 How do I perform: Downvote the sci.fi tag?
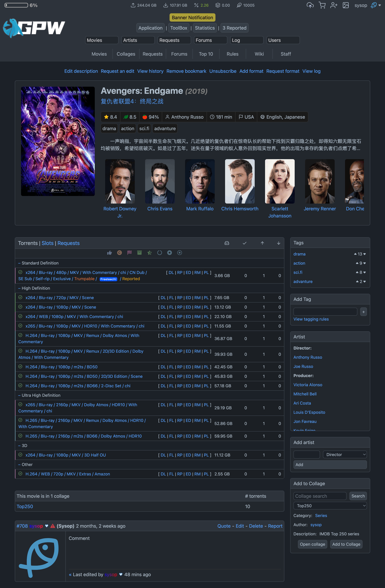click(364, 272)
